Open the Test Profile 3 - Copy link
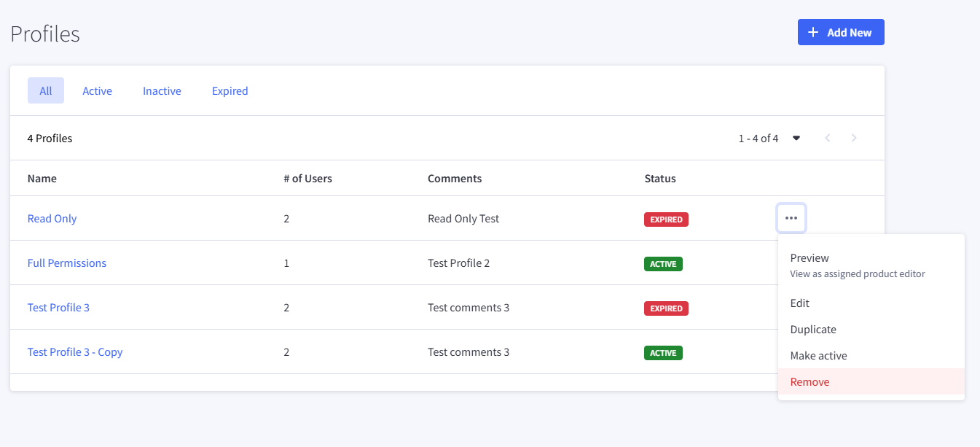980x447 pixels. [75, 351]
